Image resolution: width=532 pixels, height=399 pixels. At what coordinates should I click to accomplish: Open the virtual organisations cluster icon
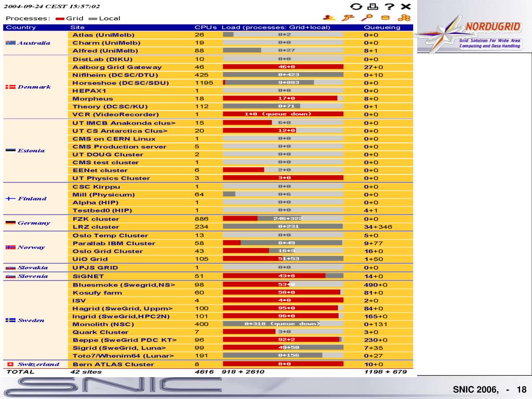(x=404, y=18)
